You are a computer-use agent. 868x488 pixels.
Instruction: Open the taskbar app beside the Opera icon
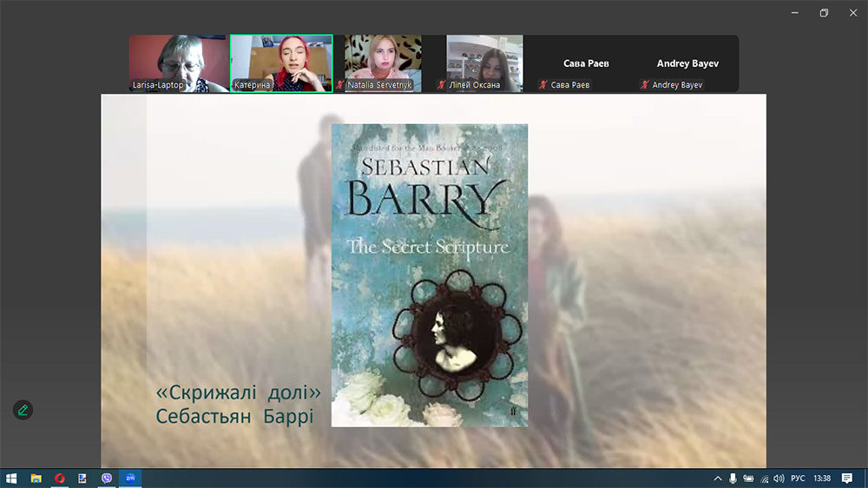pos(82,478)
